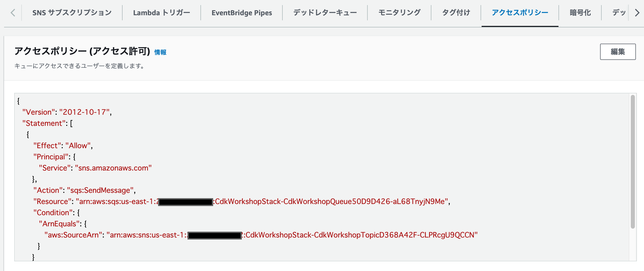
Task: Open the EventBridge Pipes tab
Action: (242, 12)
